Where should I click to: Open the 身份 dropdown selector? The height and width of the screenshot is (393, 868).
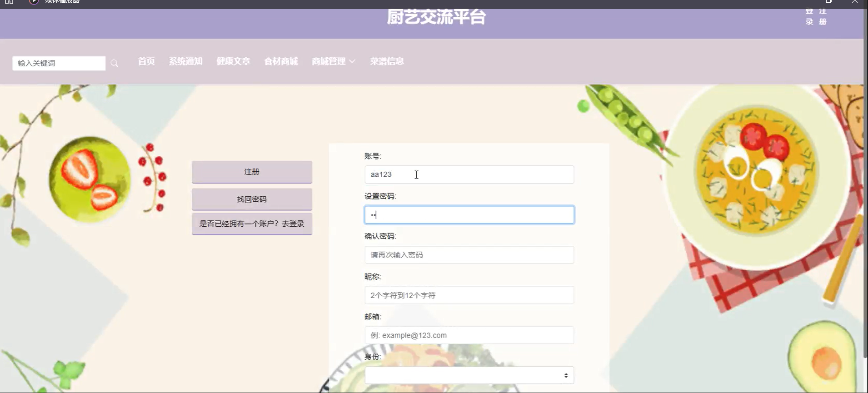tap(469, 375)
